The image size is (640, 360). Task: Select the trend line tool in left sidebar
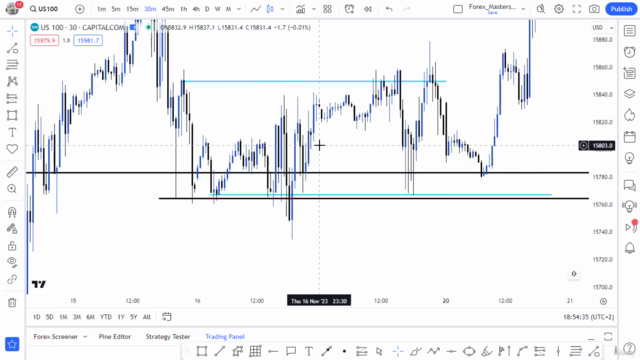tap(12, 48)
